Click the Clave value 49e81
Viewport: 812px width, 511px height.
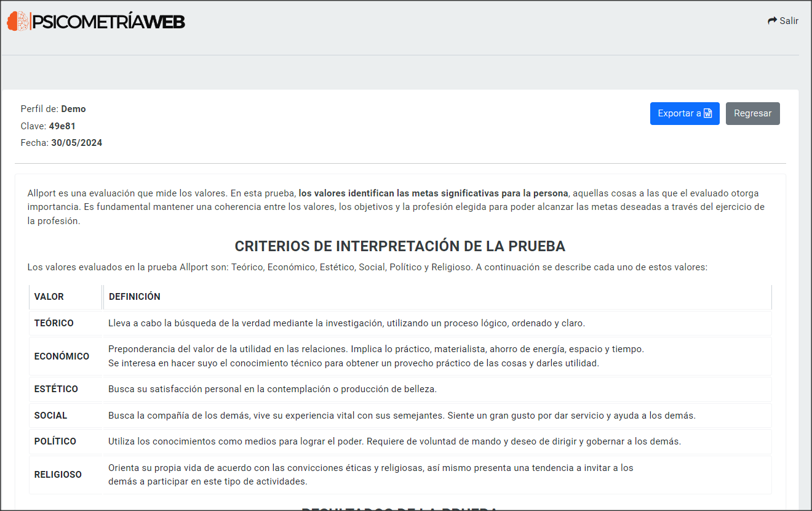click(62, 126)
